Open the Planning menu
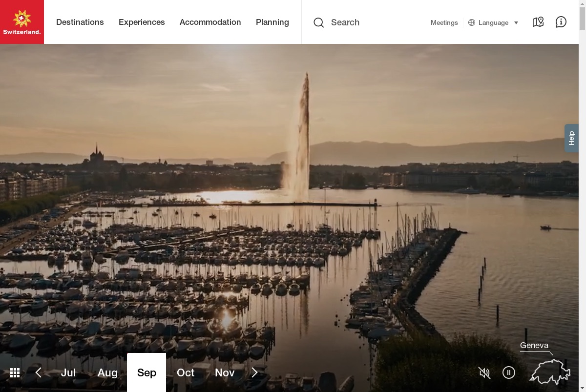The image size is (586, 392). 272,22
